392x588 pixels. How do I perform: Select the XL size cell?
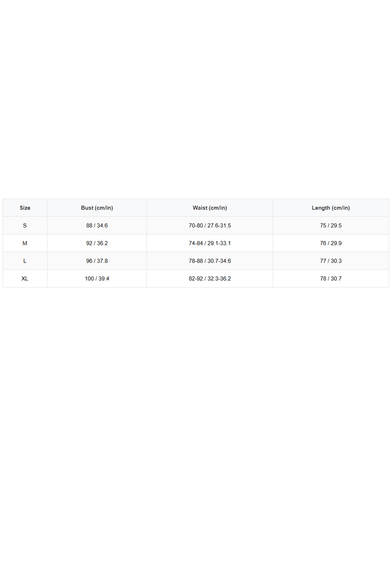tap(25, 279)
